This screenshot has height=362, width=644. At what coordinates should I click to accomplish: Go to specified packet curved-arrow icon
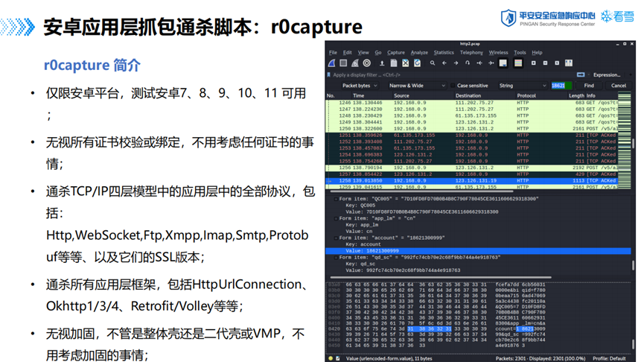click(x=468, y=63)
